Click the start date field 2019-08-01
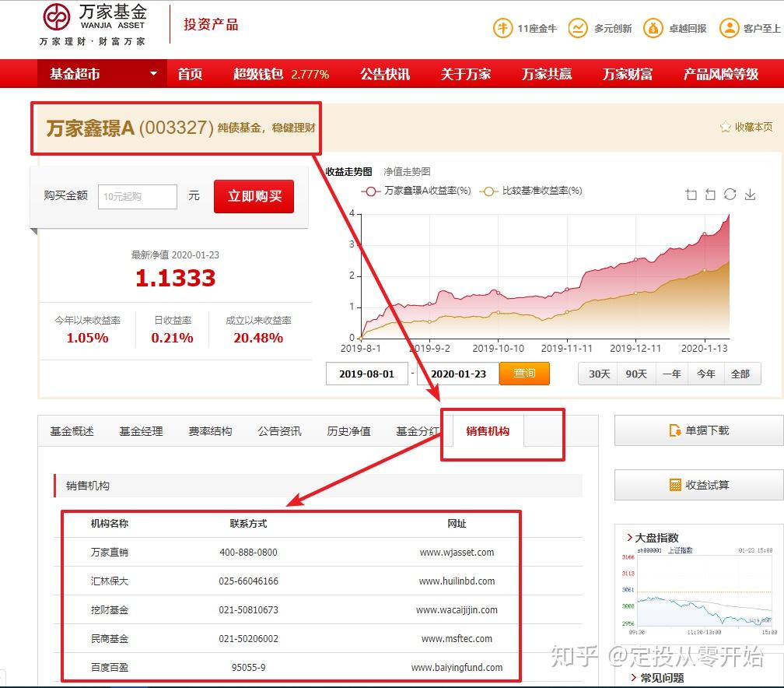The image size is (784, 688). [366, 374]
